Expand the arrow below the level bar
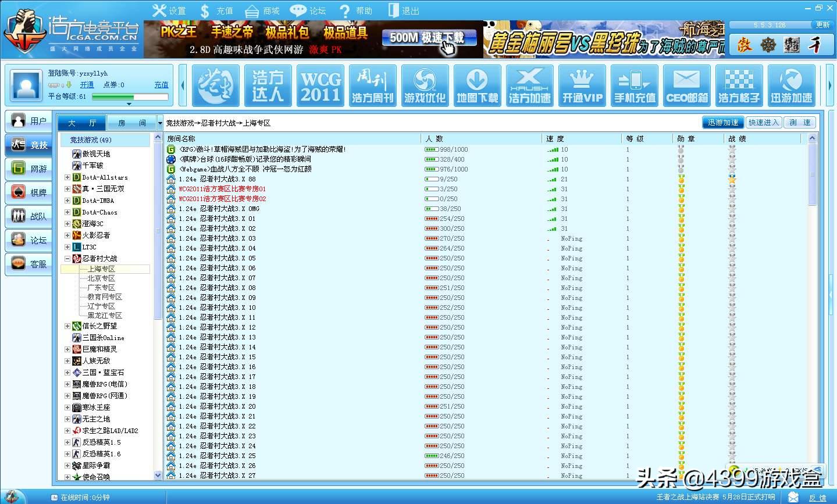The width and height of the screenshot is (837, 504). (x=129, y=104)
